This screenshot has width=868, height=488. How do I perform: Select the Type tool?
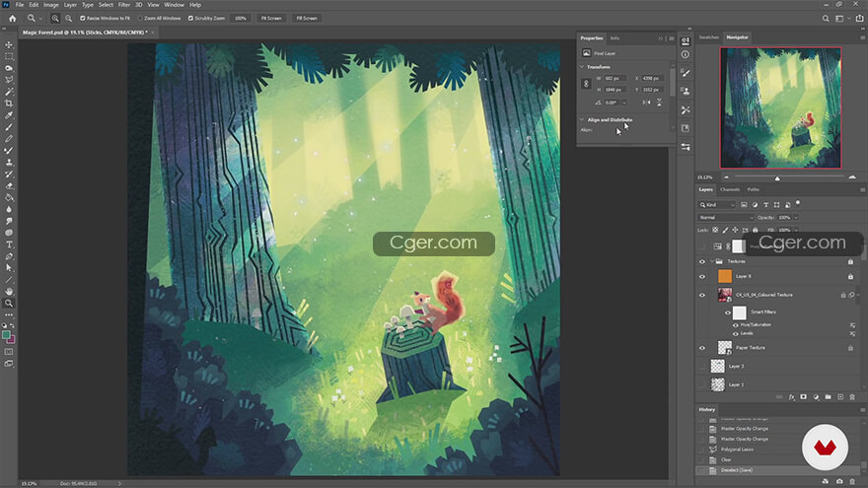(x=10, y=244)
